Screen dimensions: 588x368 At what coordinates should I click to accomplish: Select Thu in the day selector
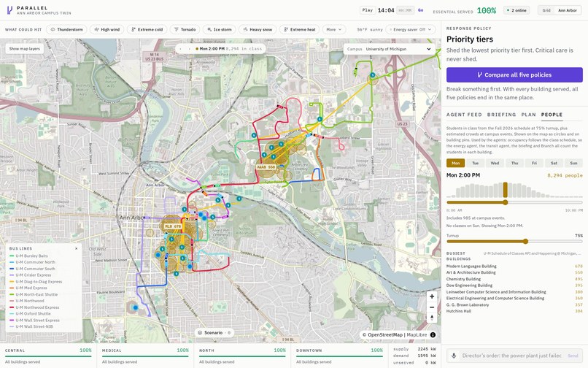514,163
